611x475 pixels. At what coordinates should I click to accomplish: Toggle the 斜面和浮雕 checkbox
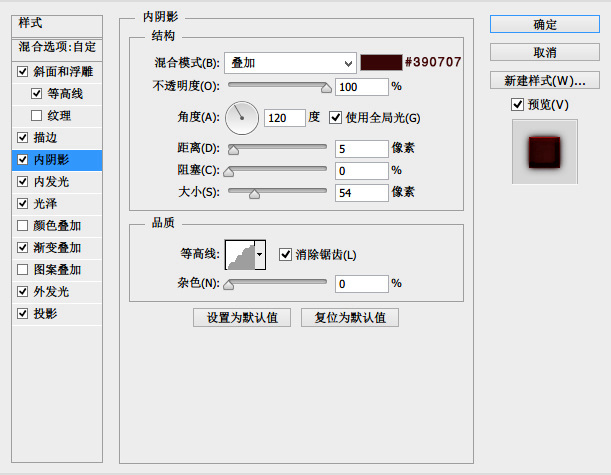[x=23, y=72]
